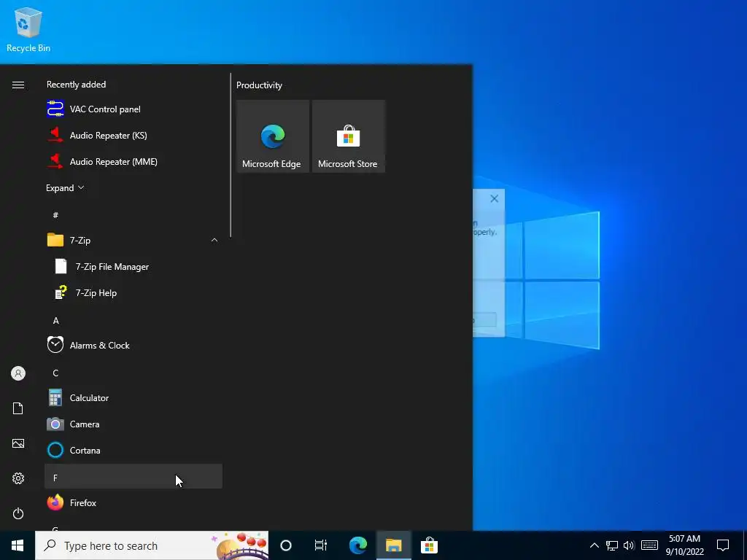Click the touch keyboard icon in tray
747x560 pixels.
pyautogui.click(x=649, y=545)
